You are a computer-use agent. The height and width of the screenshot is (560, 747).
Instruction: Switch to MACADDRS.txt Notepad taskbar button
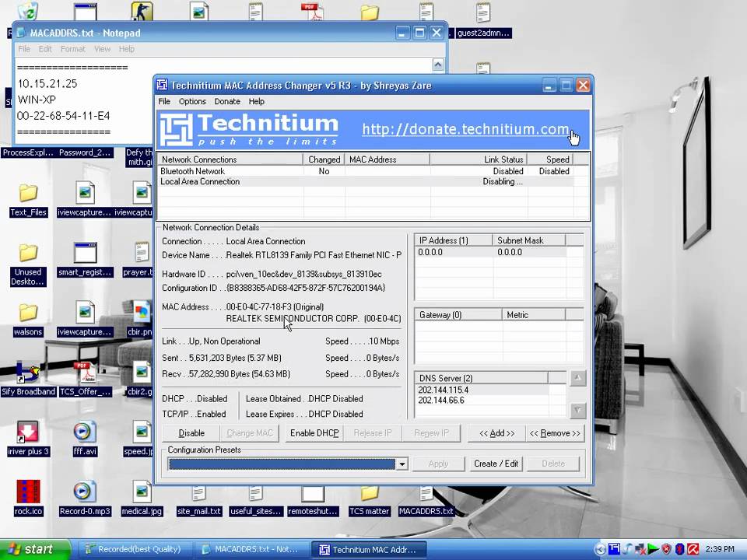click(251, 549)
